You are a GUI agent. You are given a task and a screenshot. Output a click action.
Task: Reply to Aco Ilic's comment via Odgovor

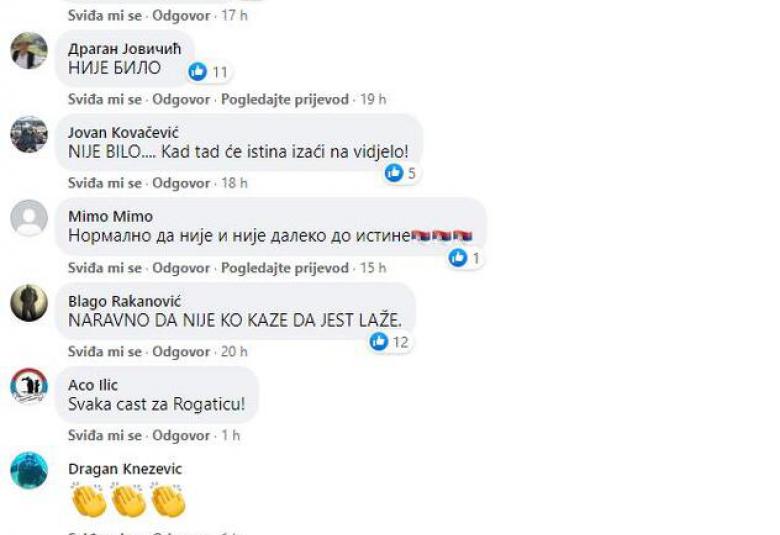[181, 435]
